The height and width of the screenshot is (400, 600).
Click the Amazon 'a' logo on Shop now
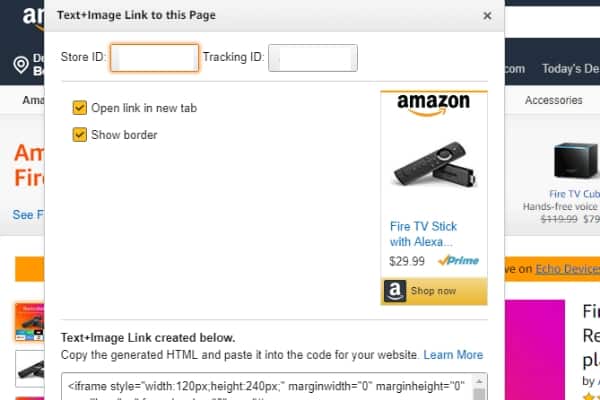394,291
